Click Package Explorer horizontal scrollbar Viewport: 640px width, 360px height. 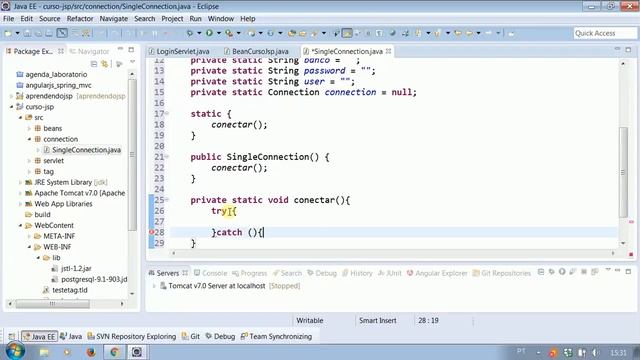[x=52, y=304]
